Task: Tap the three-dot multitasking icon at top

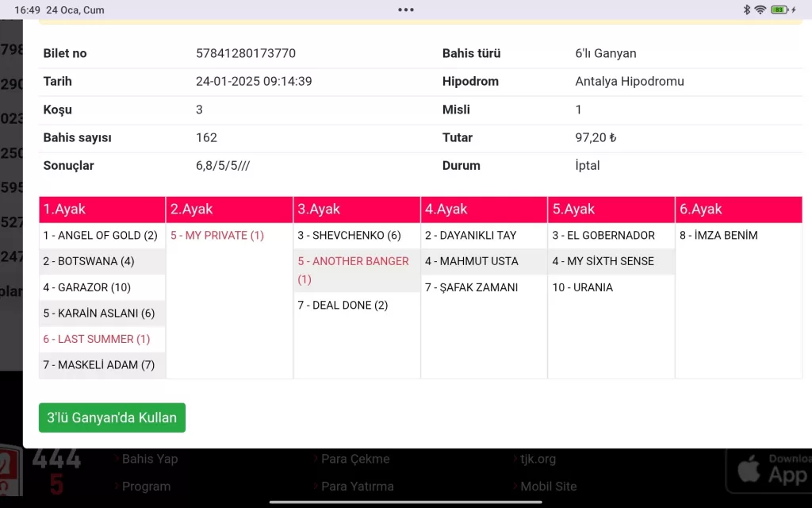Action: 406,10
